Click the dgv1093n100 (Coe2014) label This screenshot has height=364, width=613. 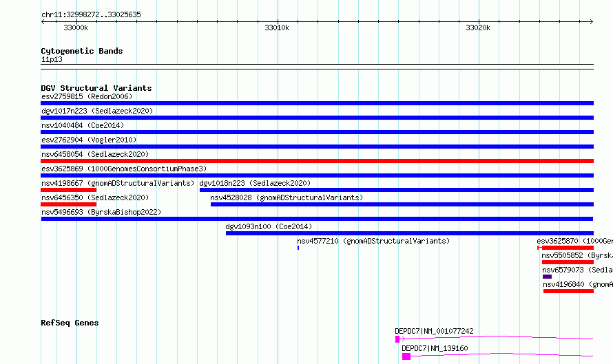269,226
